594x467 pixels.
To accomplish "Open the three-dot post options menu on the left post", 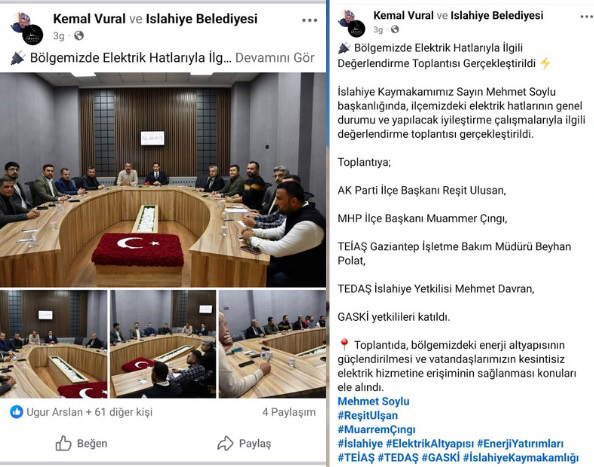I will pyautogui.click(x=310, y=20).
